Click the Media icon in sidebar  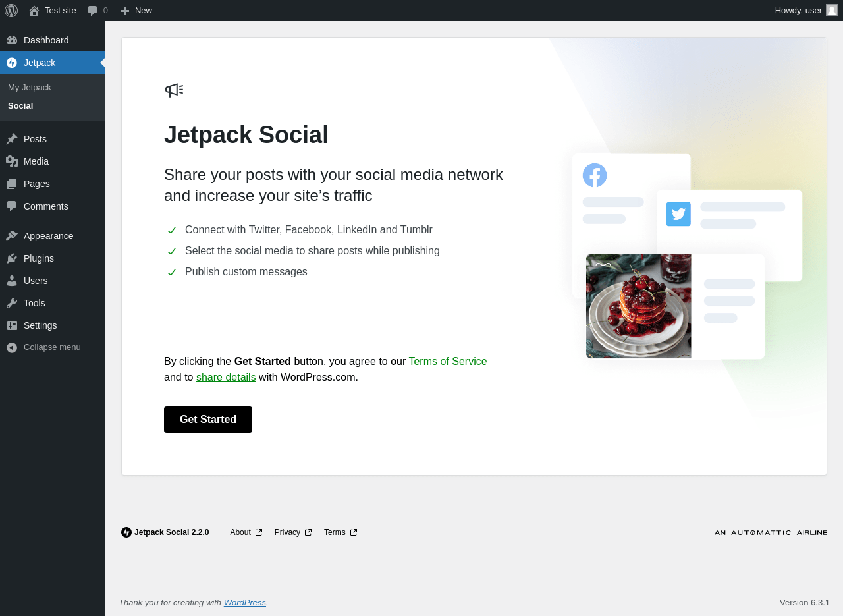click(x=12, y=161)
